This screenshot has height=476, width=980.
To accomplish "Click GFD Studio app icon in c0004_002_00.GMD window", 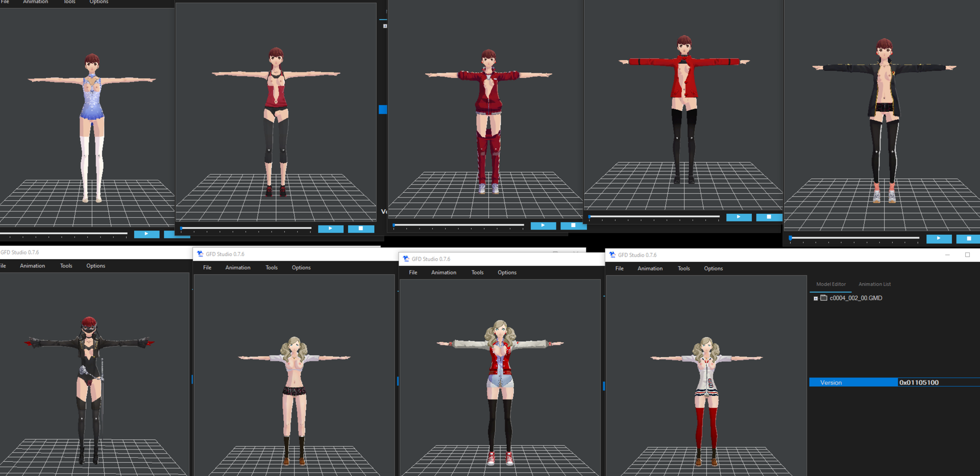I will (612, 255).
